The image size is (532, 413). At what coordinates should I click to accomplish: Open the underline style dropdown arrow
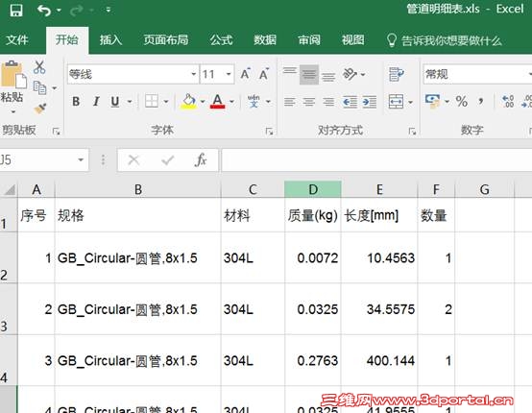(x=130, y=102)
